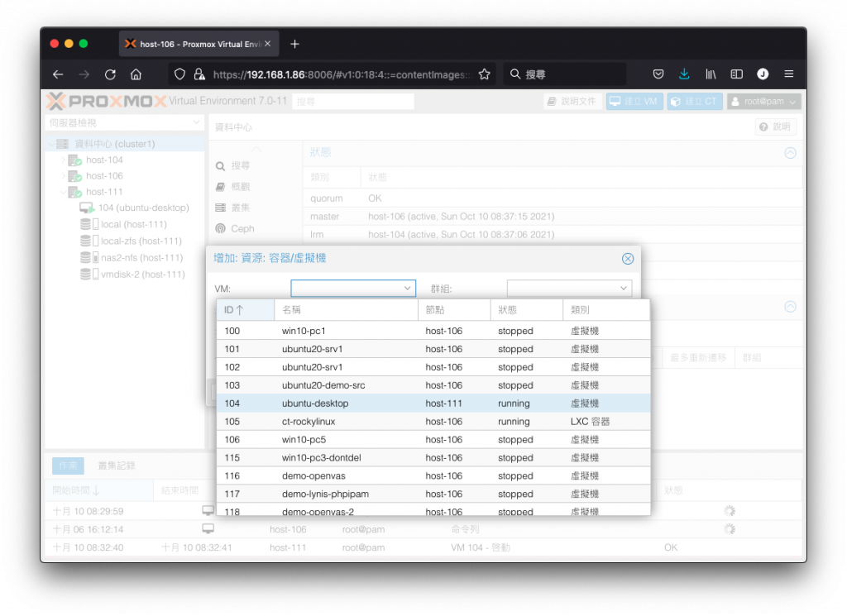Viewport: 847px width, 616px height.
Task: Sort by the ID column header
Action: point(245,310)
